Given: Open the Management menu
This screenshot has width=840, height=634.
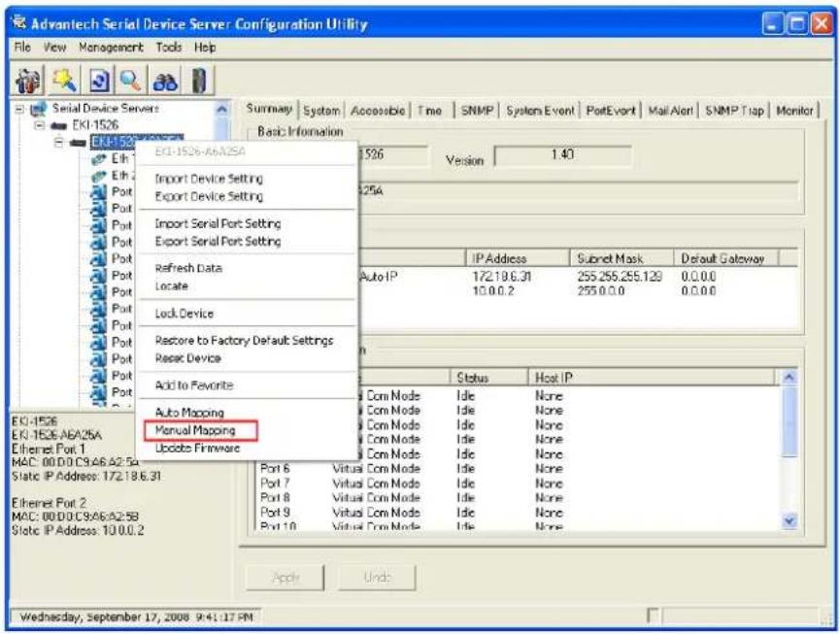Looking at the screenshot, I should click(111, 48).
